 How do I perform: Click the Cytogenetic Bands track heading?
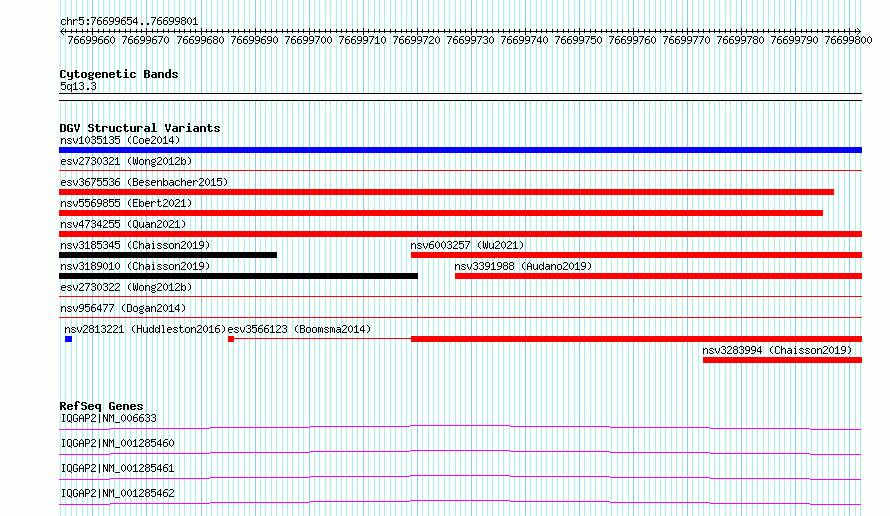(119, 74)
